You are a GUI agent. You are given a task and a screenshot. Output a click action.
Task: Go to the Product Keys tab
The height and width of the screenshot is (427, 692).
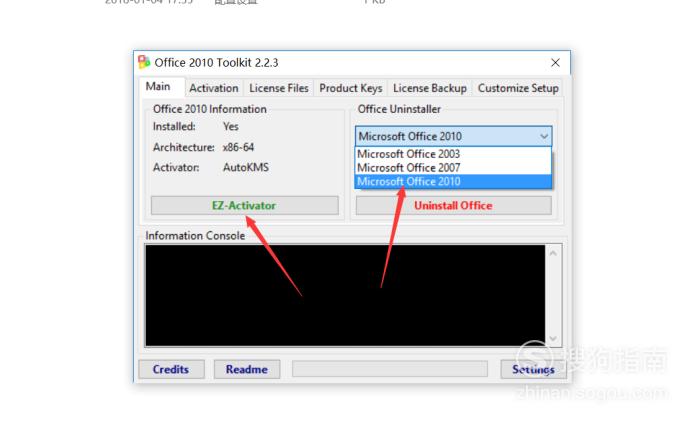click(x=350, y=88)
